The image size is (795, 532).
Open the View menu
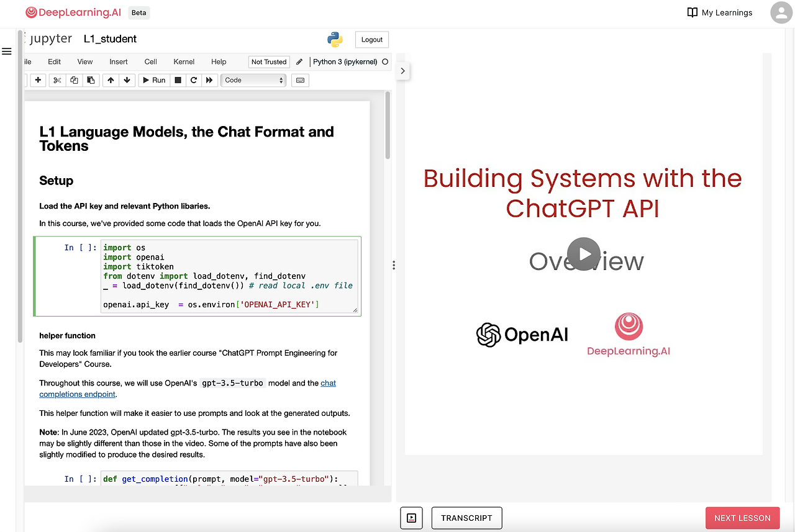85,61
